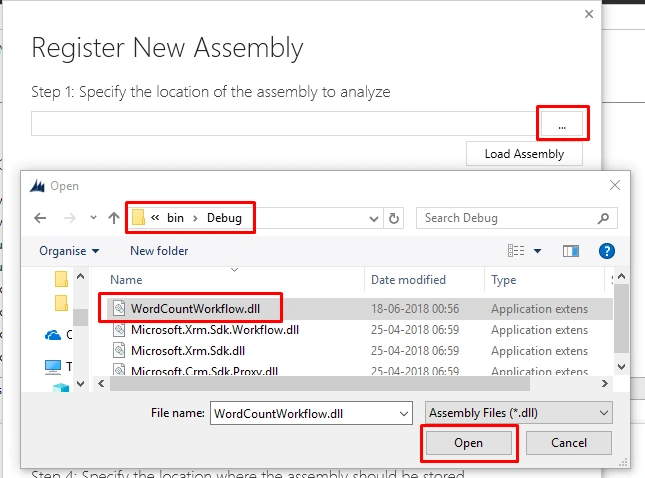The width and height of the screenshot is (645, 478).
Task: Click the Microsoft.Xrm.Sdk.Workflow.dll file icon
Action: (x=119, y=329)
